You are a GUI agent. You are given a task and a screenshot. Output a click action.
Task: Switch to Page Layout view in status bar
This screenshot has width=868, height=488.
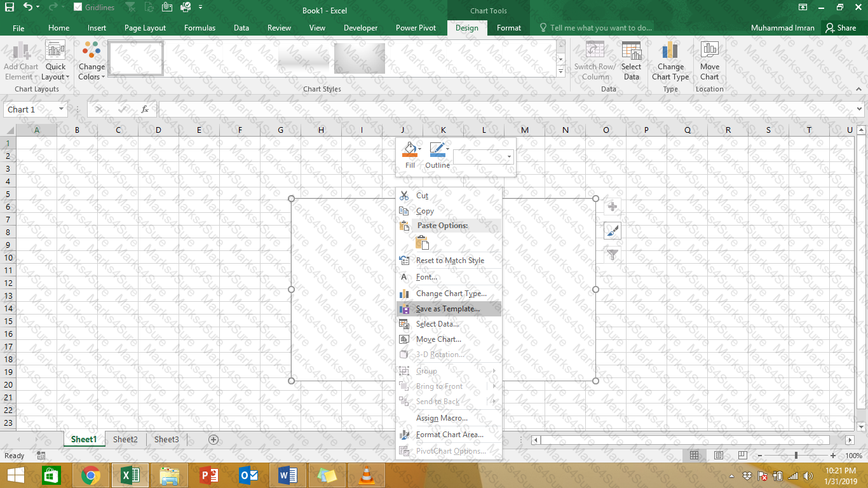point(719,456)
